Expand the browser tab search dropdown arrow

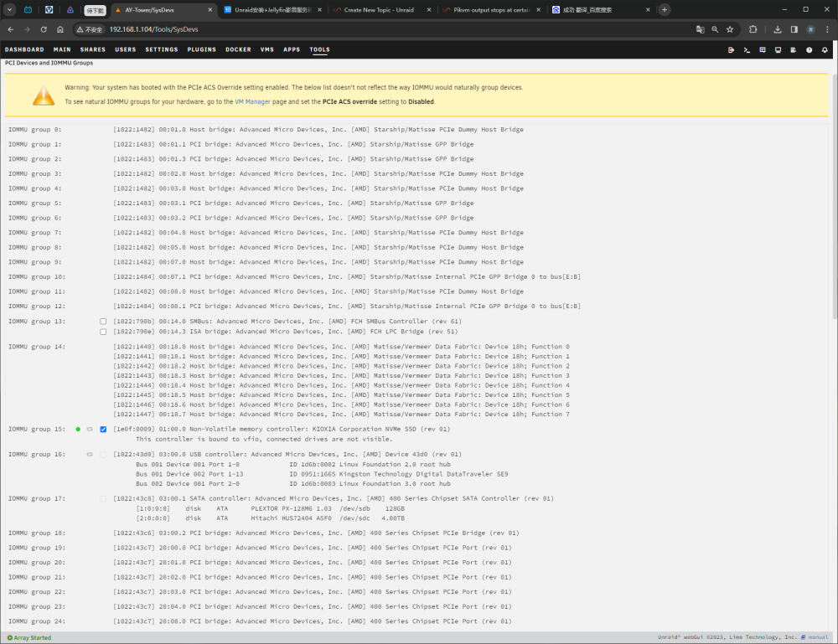point(9,9)
